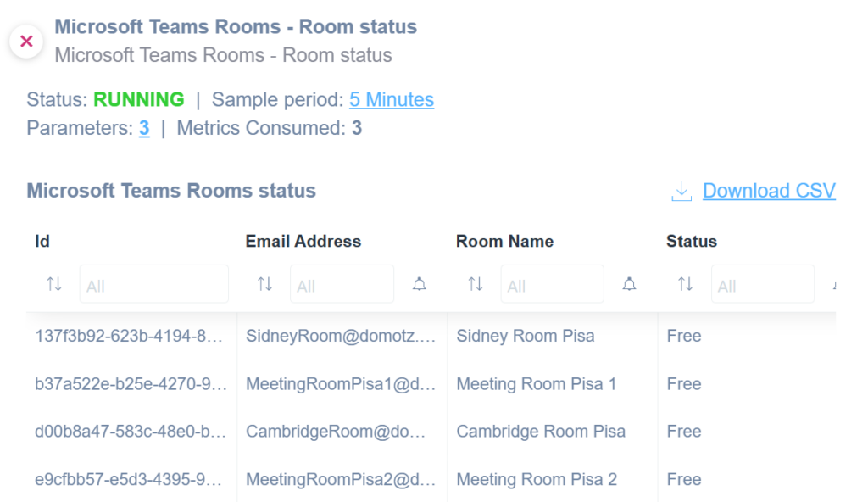Filter the Status column field
The image size is (868, 502).
pyautogui.click(x=763, y=284)
